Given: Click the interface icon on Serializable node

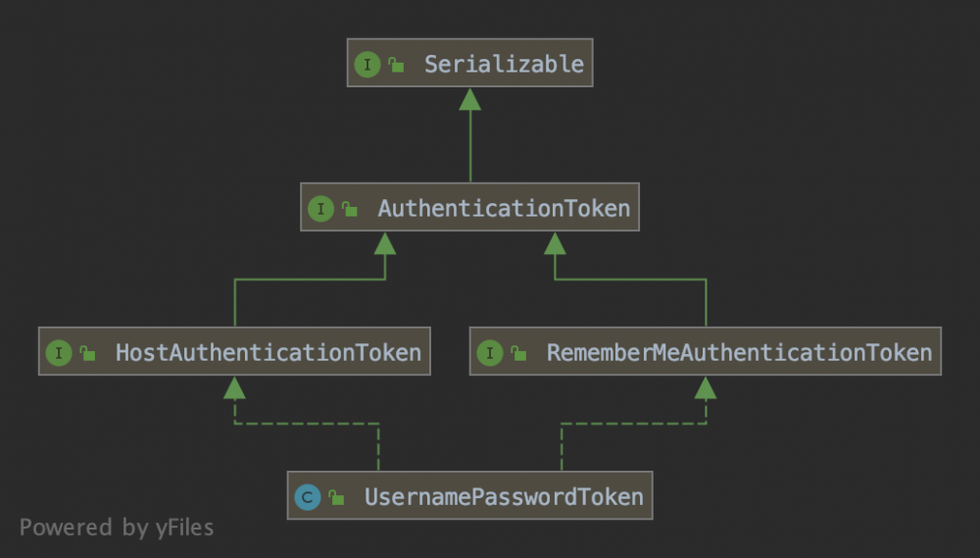Looking at the screenshot, I should (x=367, y=65).
